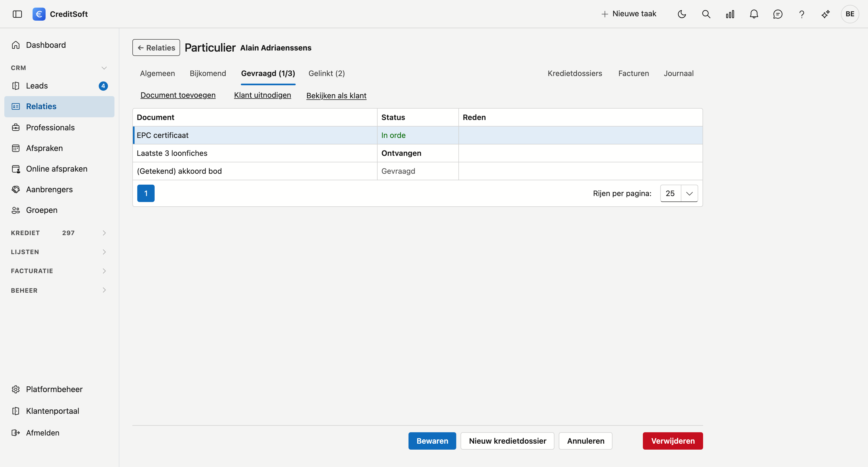This screenshot has height=467, width=868.
Task: Click the Klant uitnodigen link
Action: pos(263,95)
